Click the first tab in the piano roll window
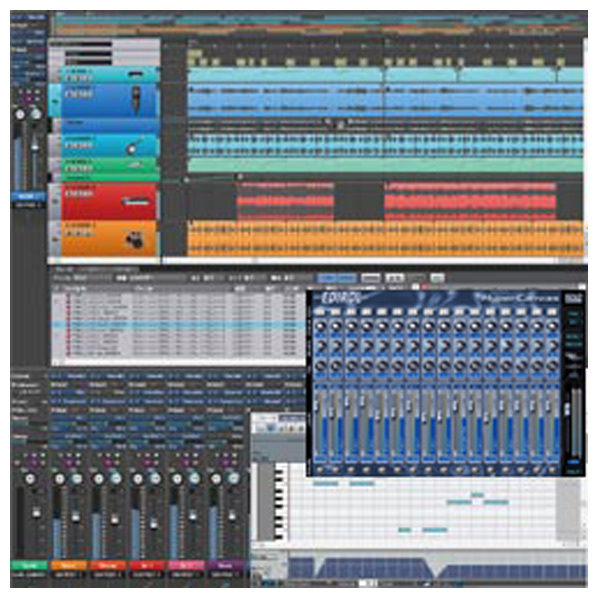598x598 pixels. (x=266, y=418)
